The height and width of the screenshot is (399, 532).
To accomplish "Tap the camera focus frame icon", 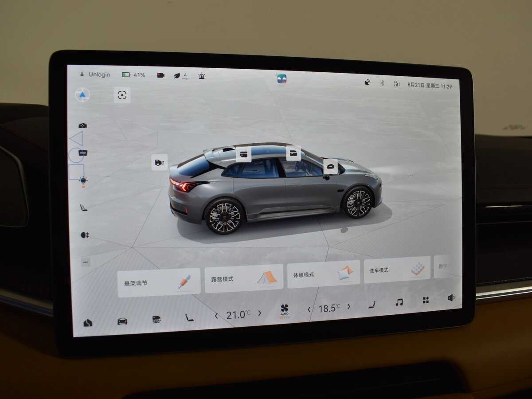I will tap(122, 95).
